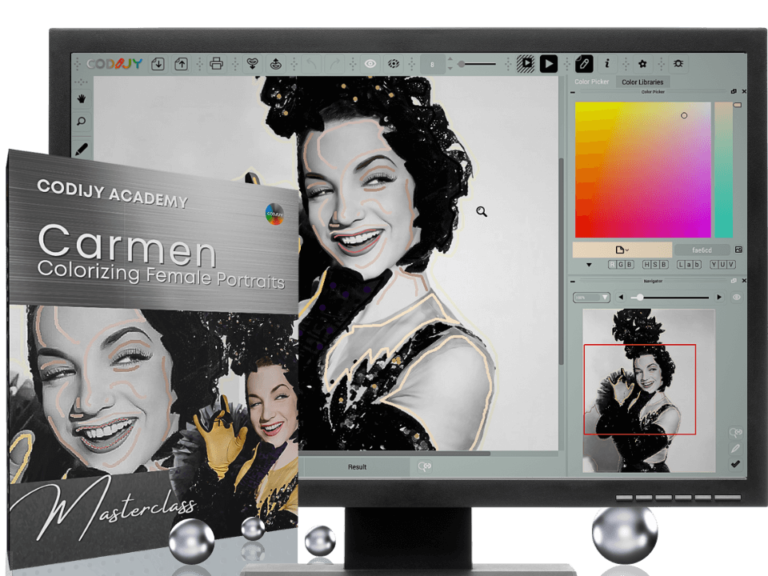Click the partial processing striped play icon

point(526,64)
